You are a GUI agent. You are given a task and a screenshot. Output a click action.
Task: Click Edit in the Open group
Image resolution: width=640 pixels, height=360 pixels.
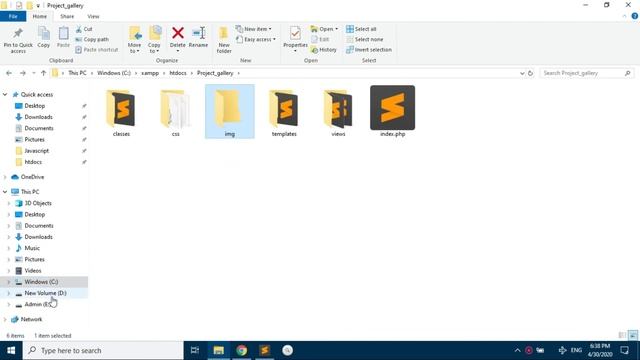(320, 40)
